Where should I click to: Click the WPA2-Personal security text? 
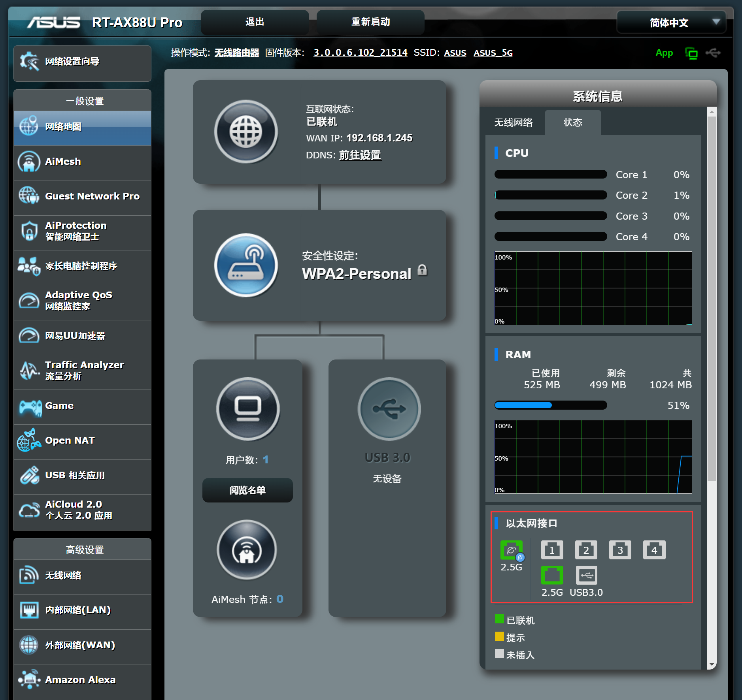pyautogui.click(x=357, y=274)
